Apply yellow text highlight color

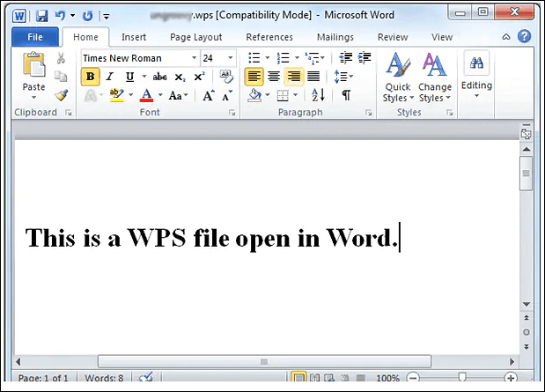pos(116,95)
